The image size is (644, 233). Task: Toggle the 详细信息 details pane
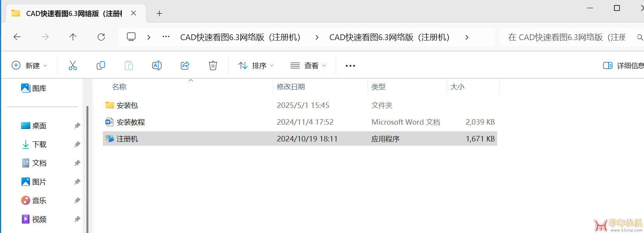(x=623, y=65)
